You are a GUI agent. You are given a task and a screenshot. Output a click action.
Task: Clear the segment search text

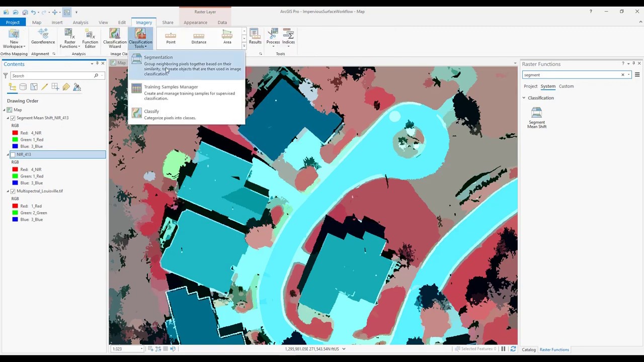tap(622, 75)
